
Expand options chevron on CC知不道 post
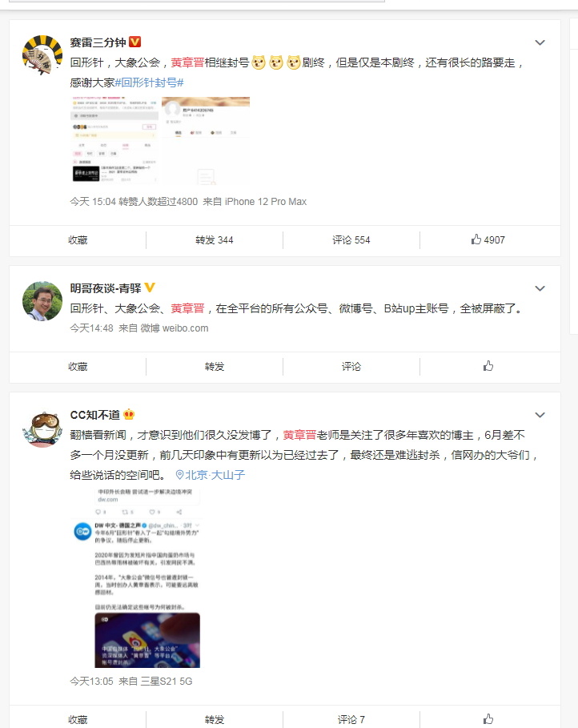[x=540, y=415]
